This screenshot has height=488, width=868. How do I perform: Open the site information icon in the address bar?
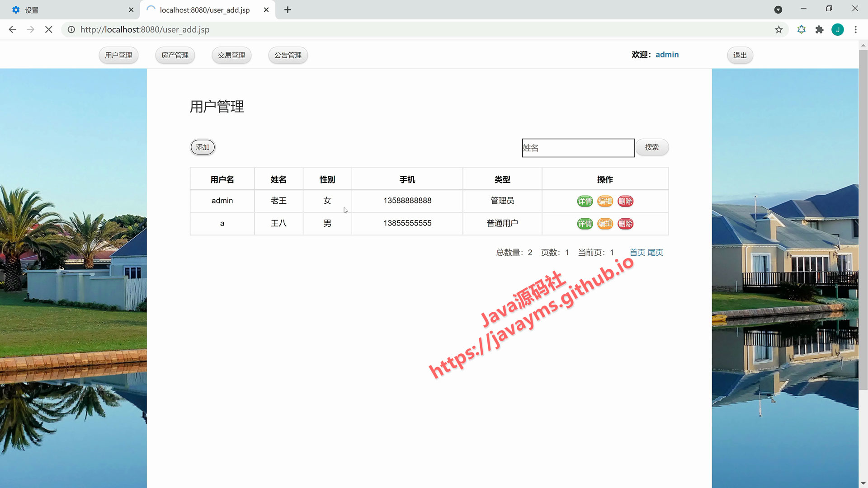pos(71,29)
